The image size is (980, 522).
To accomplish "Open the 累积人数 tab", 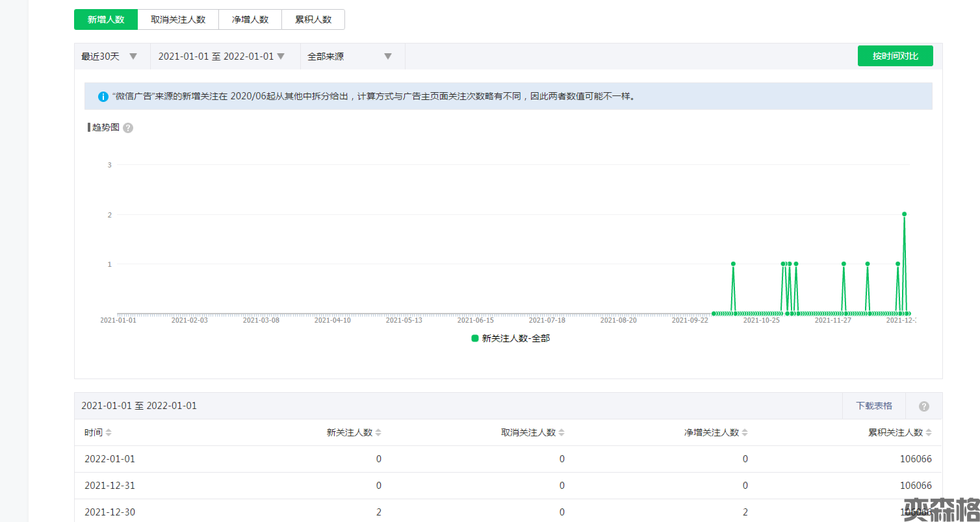I will pyautogui.click(x=313, y=19).
